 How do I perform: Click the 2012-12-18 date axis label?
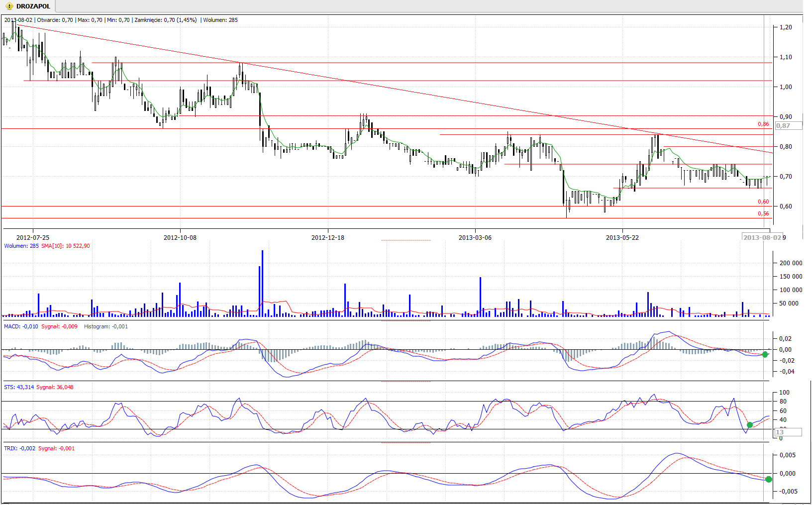(x=328, y=237)
